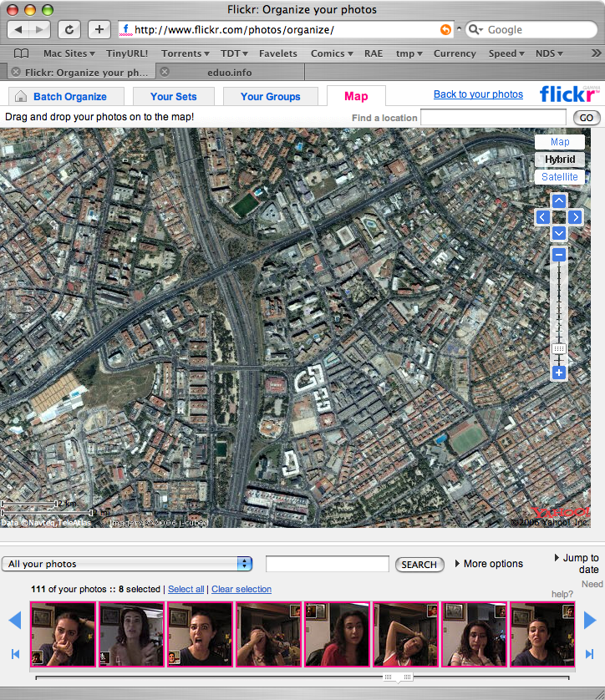This screenshot has height=700, width=605.
Task: Open the tmp bookmark folder
Action: [409, 53]
